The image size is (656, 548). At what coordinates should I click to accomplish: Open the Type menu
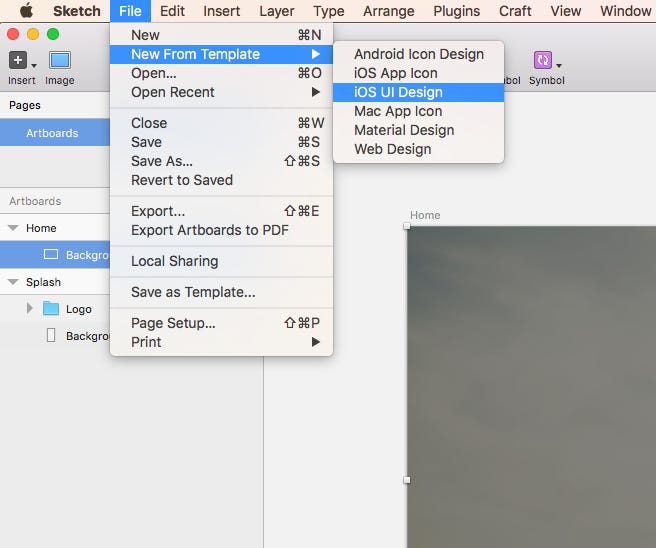coord(329,11)
